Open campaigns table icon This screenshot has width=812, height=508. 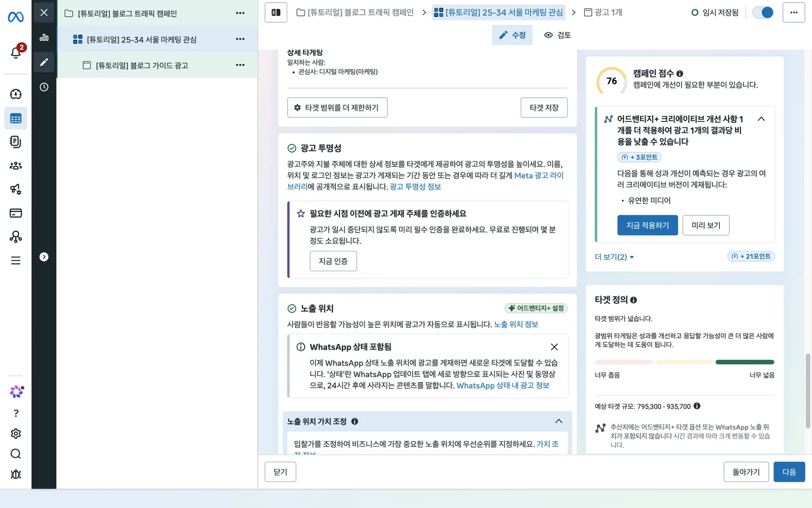click(x=16, y=118)
